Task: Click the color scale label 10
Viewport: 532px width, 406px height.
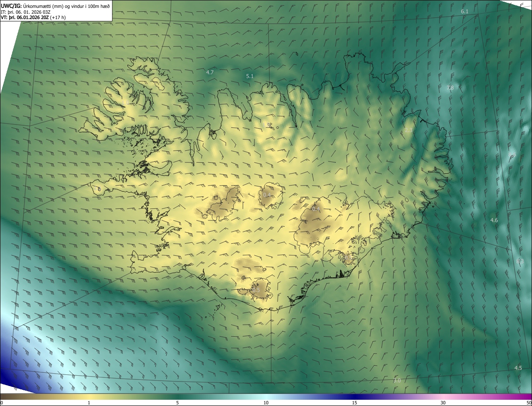Action: pyautogui.click(x=266, y=403)
